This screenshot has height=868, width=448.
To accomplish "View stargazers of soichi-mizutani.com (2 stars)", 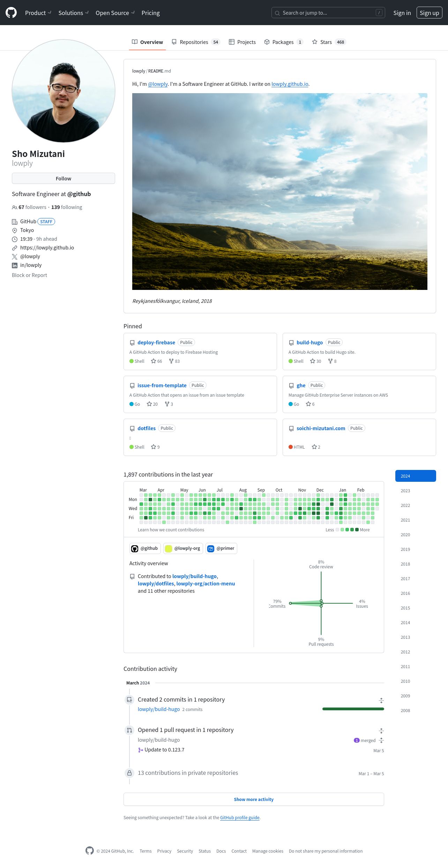I will click(x=316, y=447).
